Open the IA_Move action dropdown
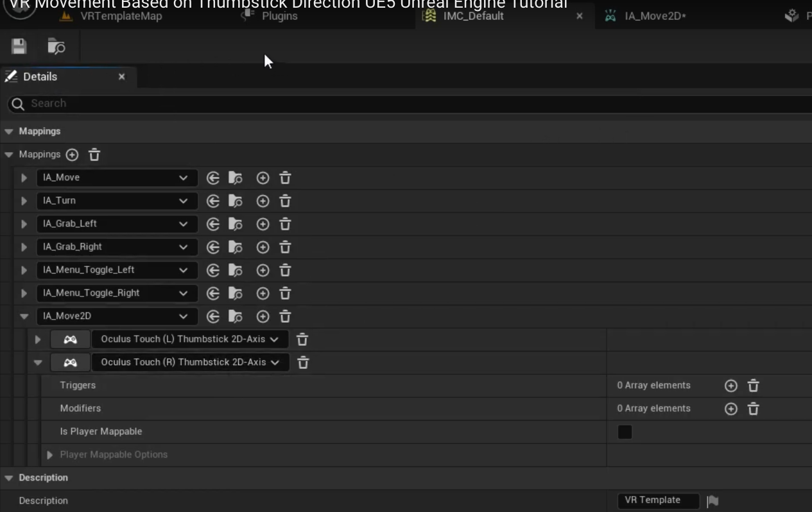The image size is (812, 512). point(117,178)
